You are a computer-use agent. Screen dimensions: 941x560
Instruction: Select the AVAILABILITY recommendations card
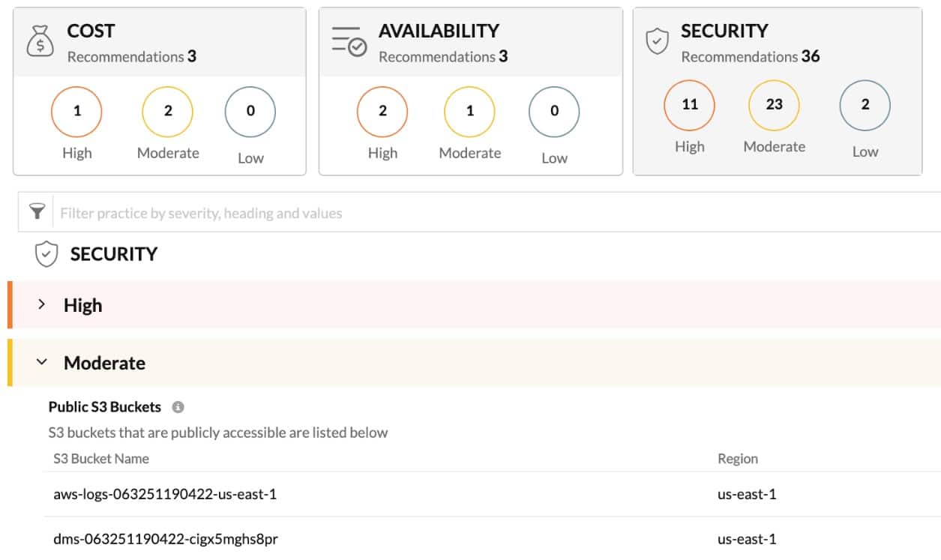(x=471, y=91)
